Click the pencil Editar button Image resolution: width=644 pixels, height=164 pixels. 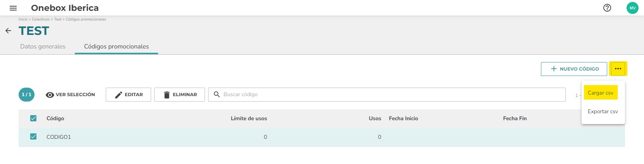[128, 95]
